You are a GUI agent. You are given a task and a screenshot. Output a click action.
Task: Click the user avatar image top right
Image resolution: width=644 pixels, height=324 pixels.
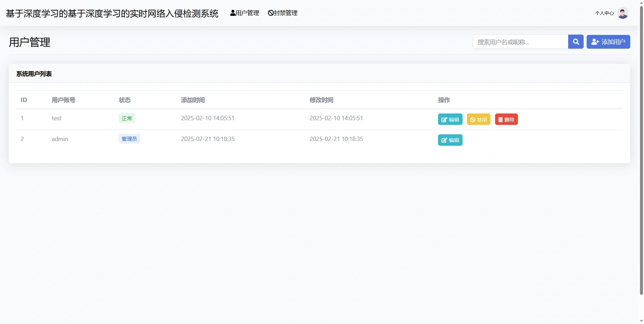coord(623,13)
